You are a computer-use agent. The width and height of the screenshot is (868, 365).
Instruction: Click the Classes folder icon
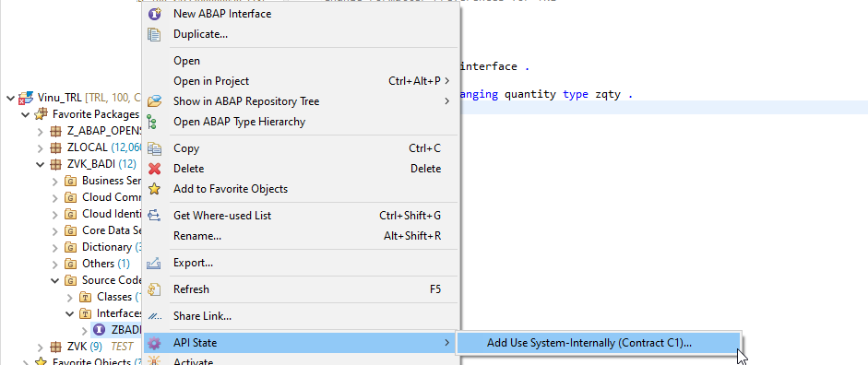tap(85, 297)
